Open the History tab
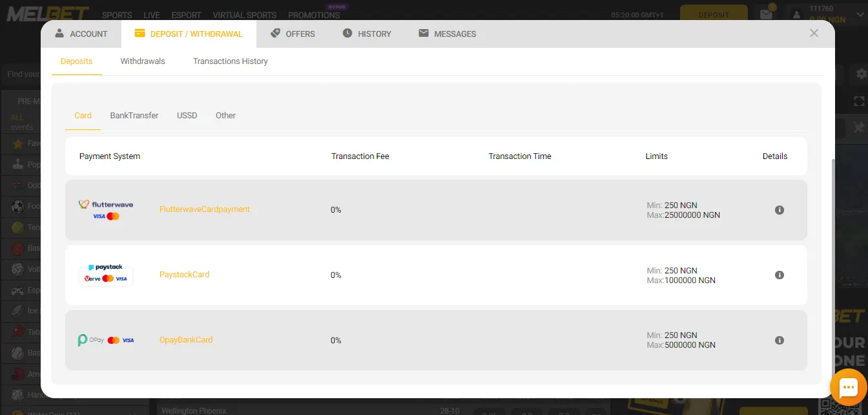The width and height of the screenshot is (868, 415). click(x=367, y=34)
